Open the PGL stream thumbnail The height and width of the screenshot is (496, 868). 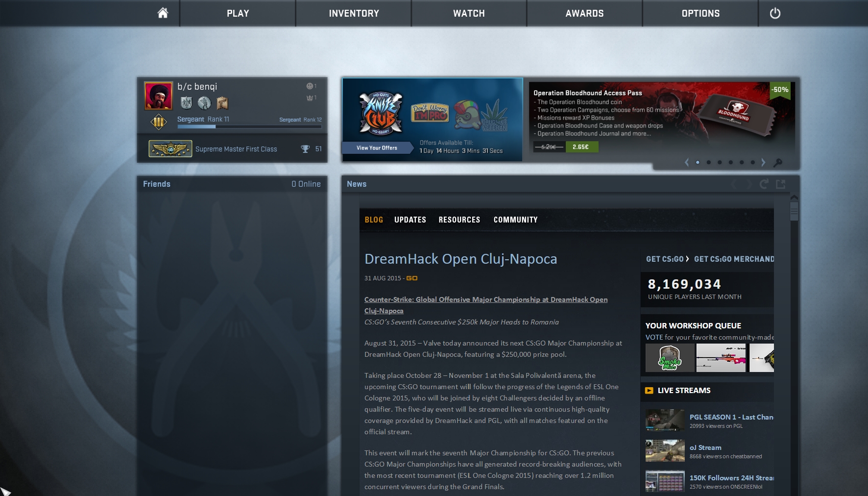coord(665,420)
